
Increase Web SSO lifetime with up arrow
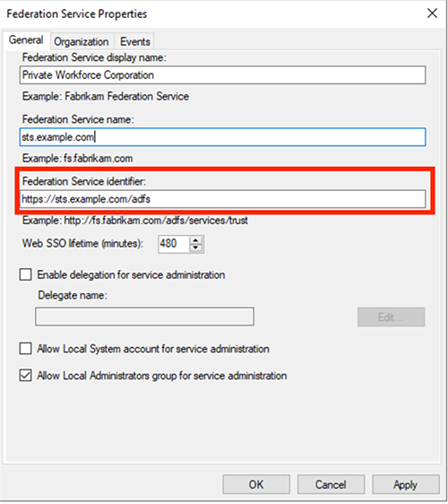[195, 240]
